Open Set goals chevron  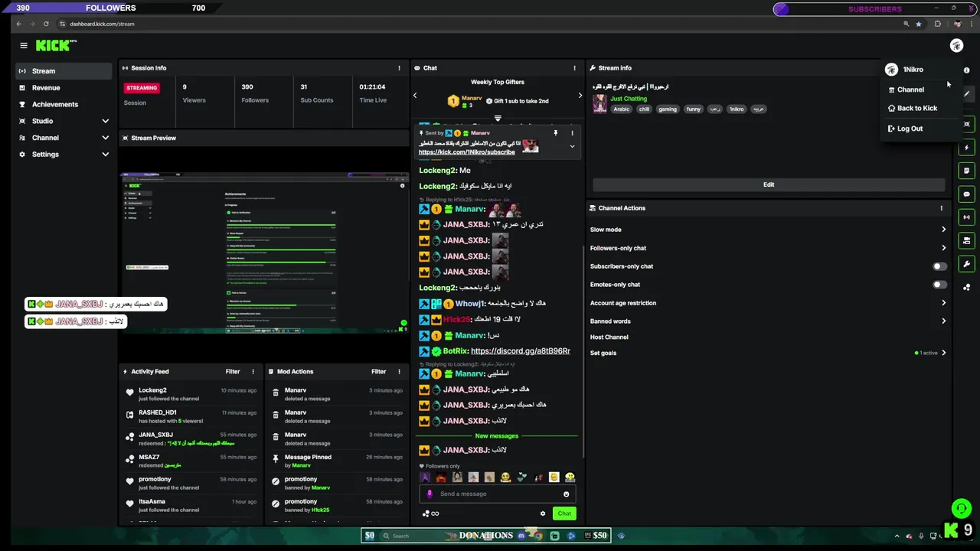(943, 353)
